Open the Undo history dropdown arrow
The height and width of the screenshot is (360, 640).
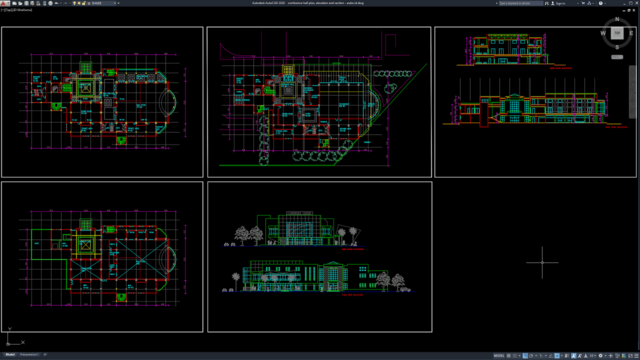61,3
